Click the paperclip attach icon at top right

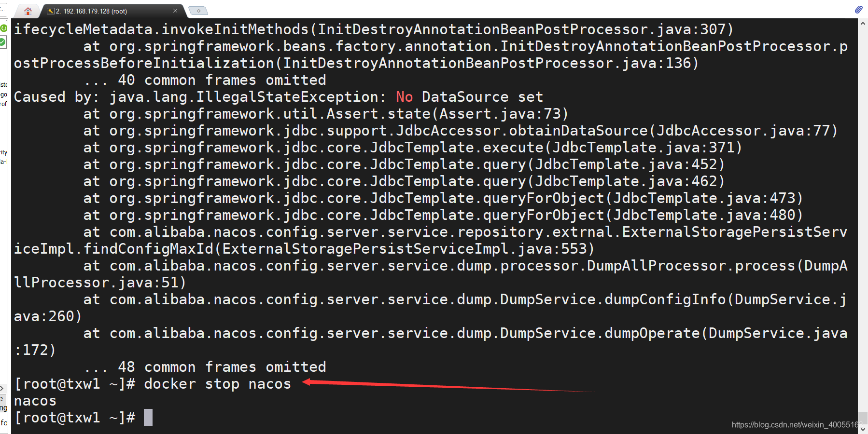pyautogui.click(x=858, y=9)
